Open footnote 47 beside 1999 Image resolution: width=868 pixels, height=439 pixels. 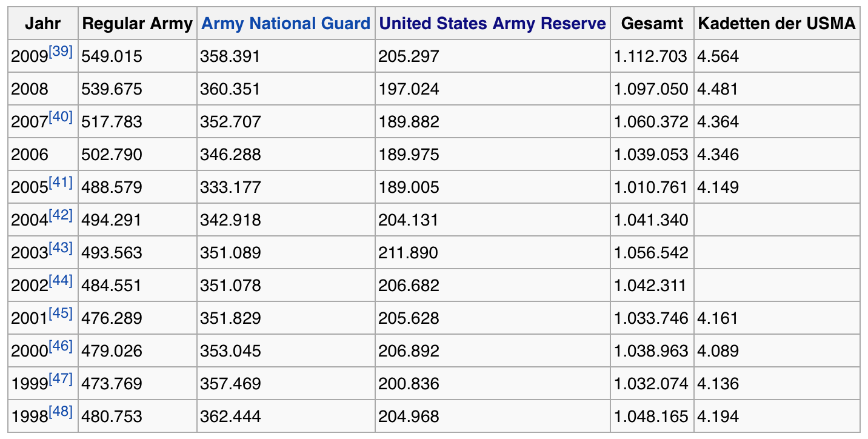point(61,380)
